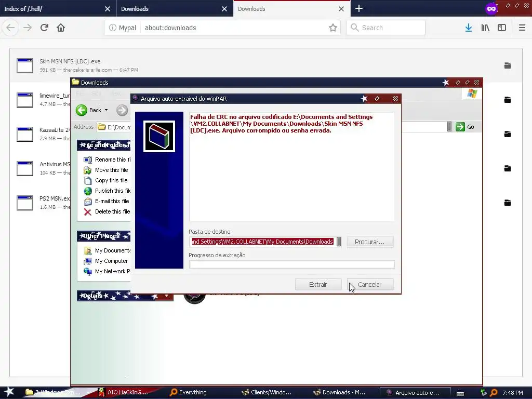Close the active Downloads tab

(x=341, y=9)
